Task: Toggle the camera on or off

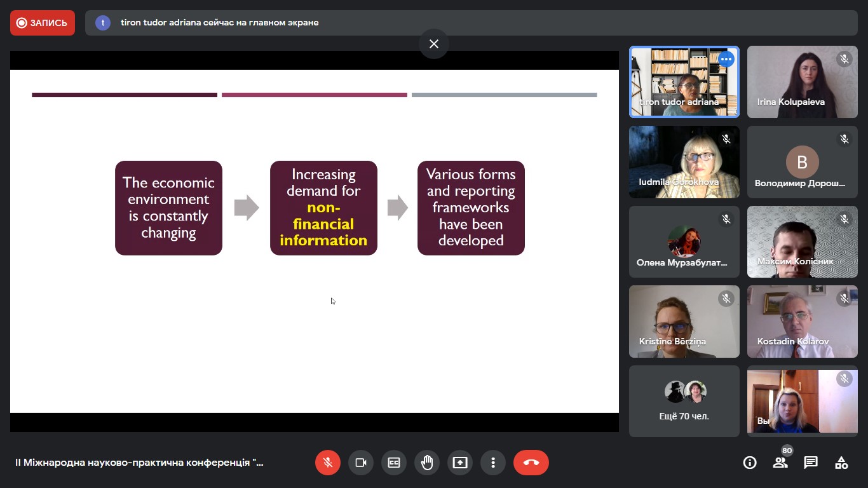Action: (x=361, y=463)
